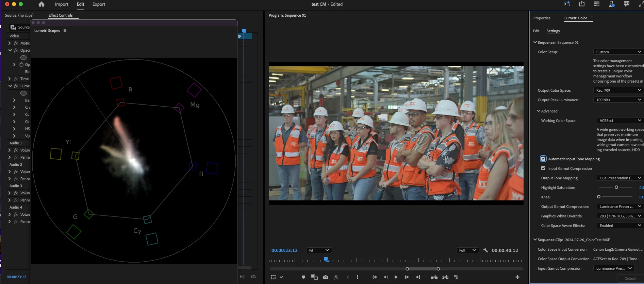Open Program monitor wrench settings

coord(485,250)
